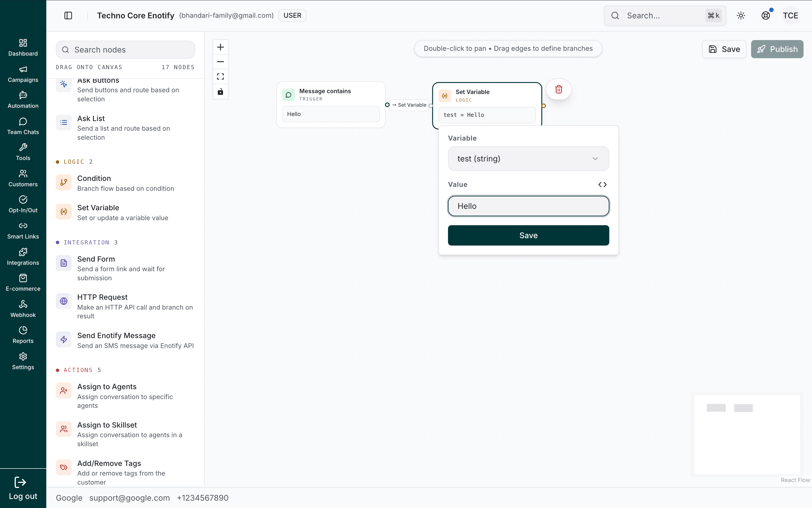Click the global Search box

coord(665,16)
